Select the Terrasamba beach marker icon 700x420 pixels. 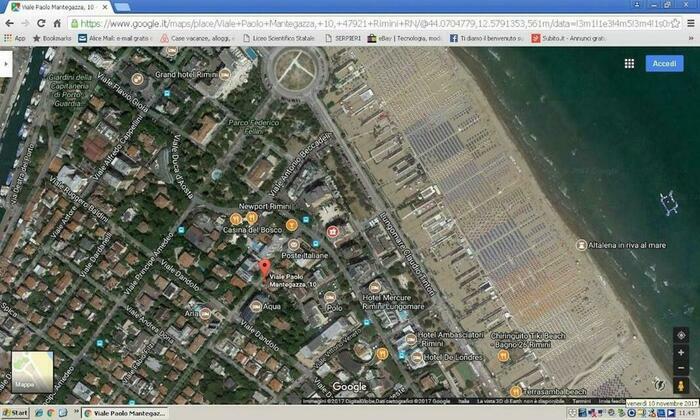(516, 392)
